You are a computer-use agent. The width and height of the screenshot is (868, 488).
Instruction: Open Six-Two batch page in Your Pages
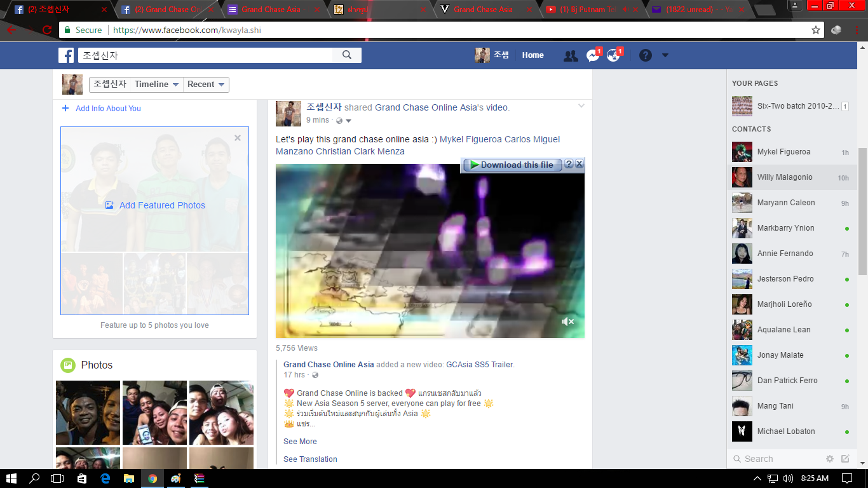(790, 106)
